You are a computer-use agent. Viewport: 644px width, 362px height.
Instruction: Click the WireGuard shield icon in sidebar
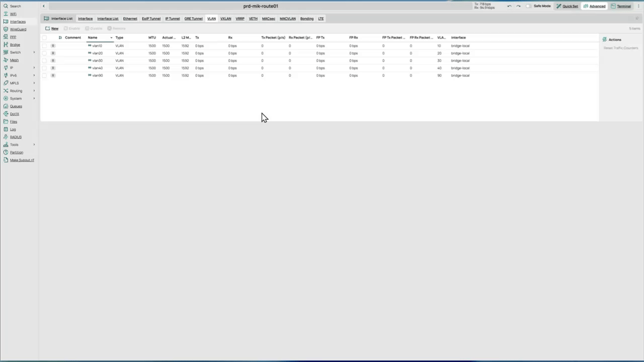(6, 29)
